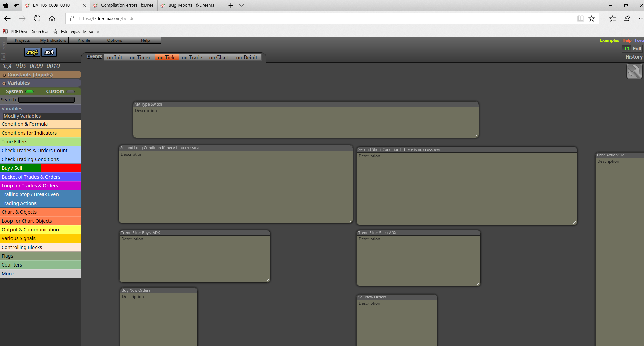The height and width of the screenshot is (346, 644).
Task: Focus the block Search field
Action: coord(47,100)
